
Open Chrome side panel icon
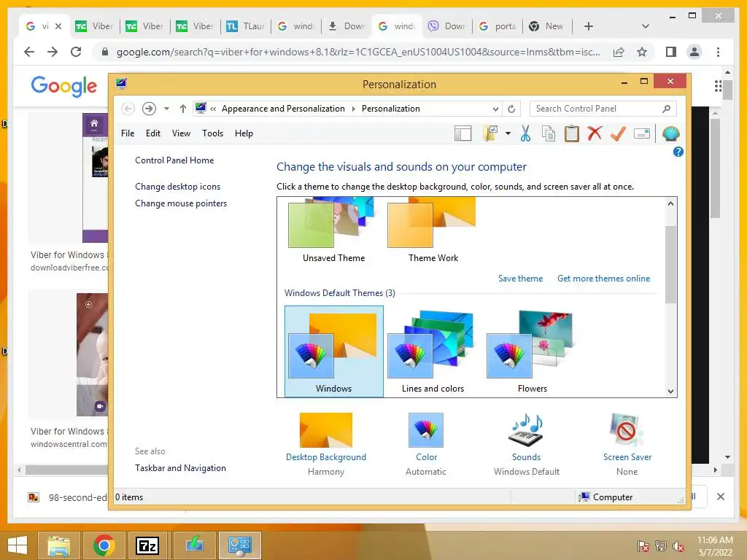(x=671, y=52)
